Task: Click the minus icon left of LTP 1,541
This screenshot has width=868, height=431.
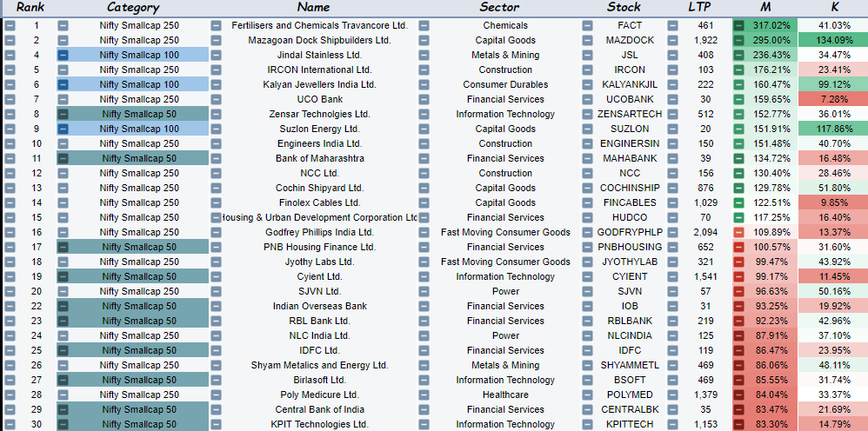Action: pos(672,276)
